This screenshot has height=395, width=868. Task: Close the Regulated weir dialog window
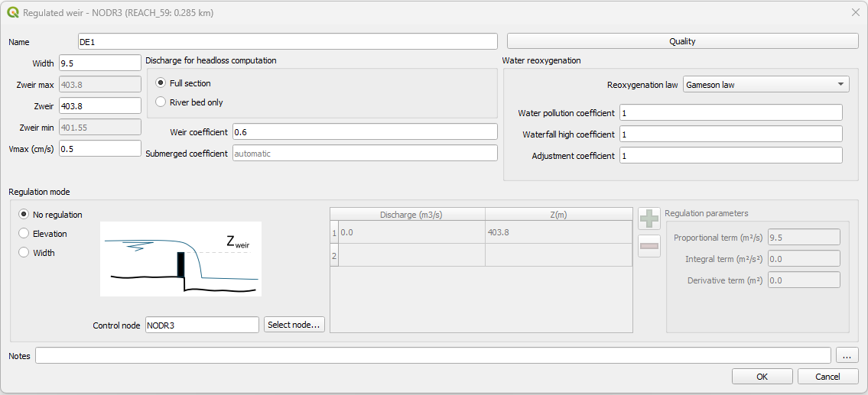coord(855,12)
